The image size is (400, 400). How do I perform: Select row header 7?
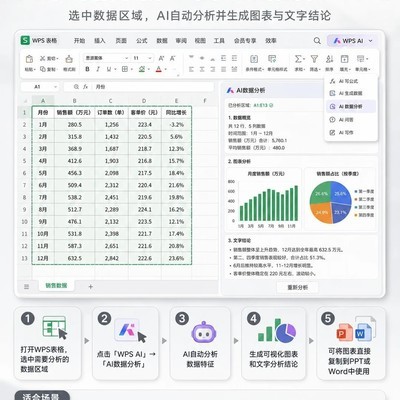(x=24, y=185)
